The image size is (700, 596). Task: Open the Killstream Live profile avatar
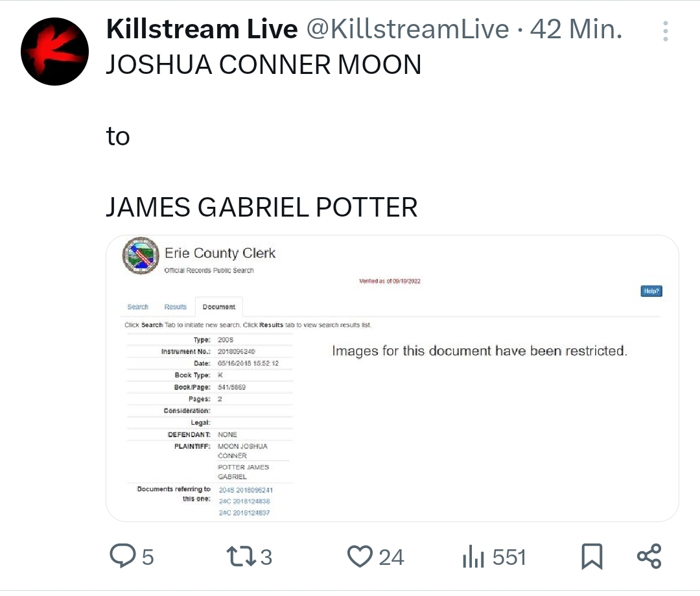(54, 51)
